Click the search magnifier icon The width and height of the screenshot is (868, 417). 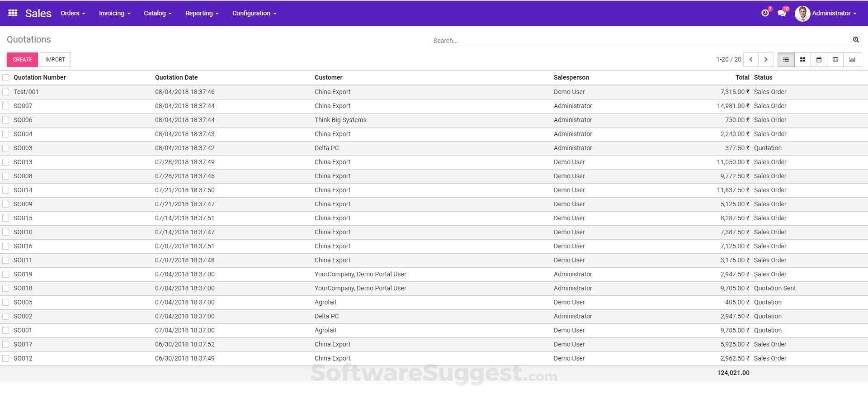(x=856, y=40)
